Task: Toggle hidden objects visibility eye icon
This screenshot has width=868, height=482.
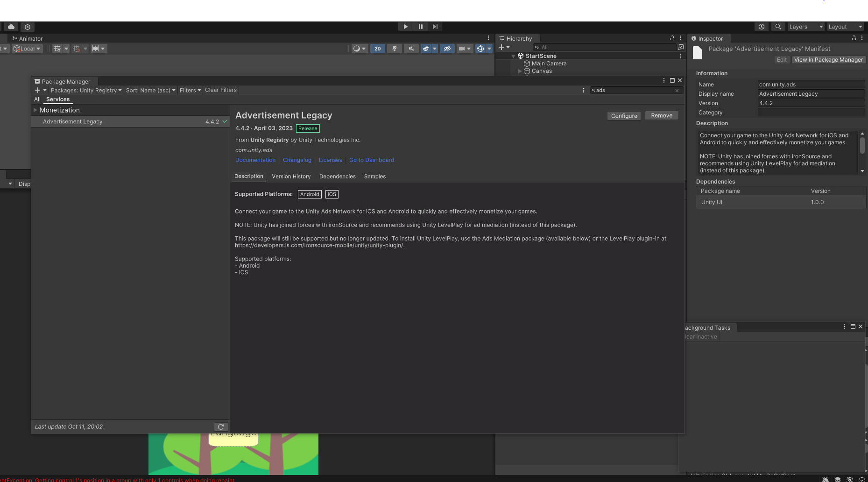Action: tap(447, 49)
